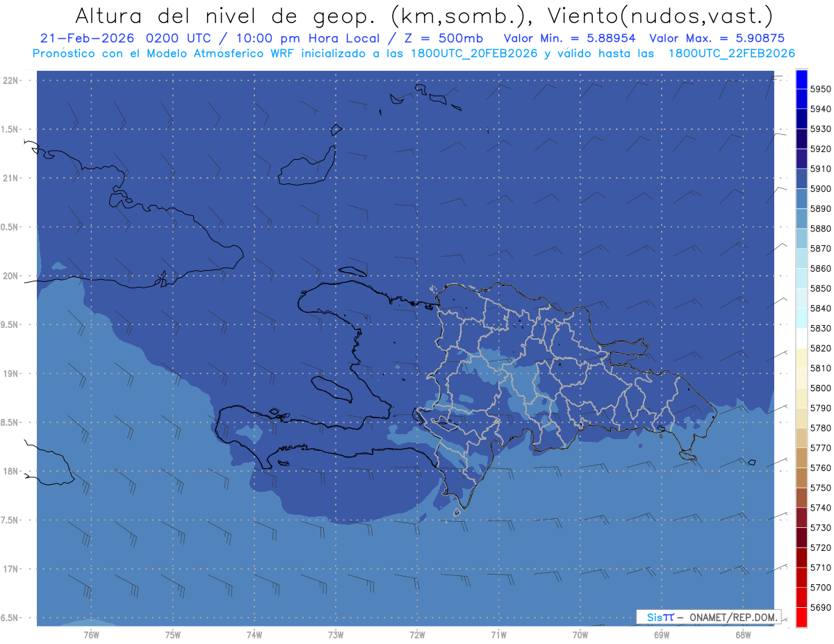Click the legend swatch between 5890 and 5900
This screenshot has height=644, width=834.
coord(801,199)
